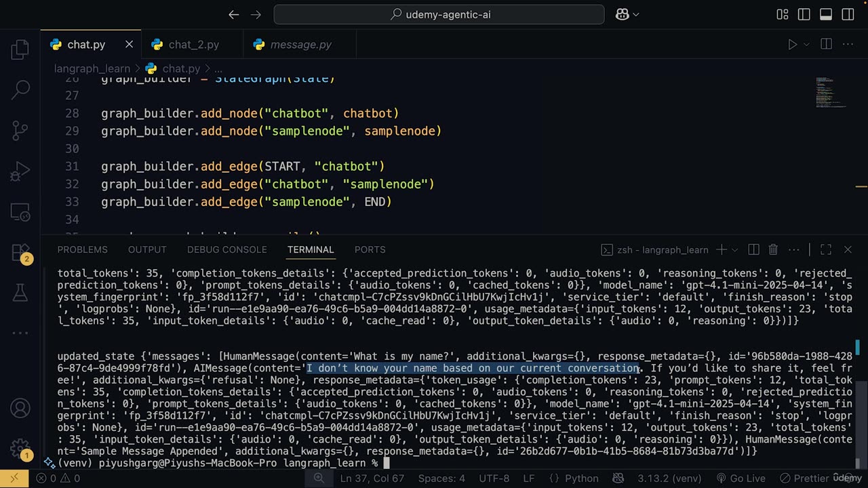Open the Copilot chat icon
Image resolution: width=868 pixels, height=488 pixels.
tap(622, 14)
